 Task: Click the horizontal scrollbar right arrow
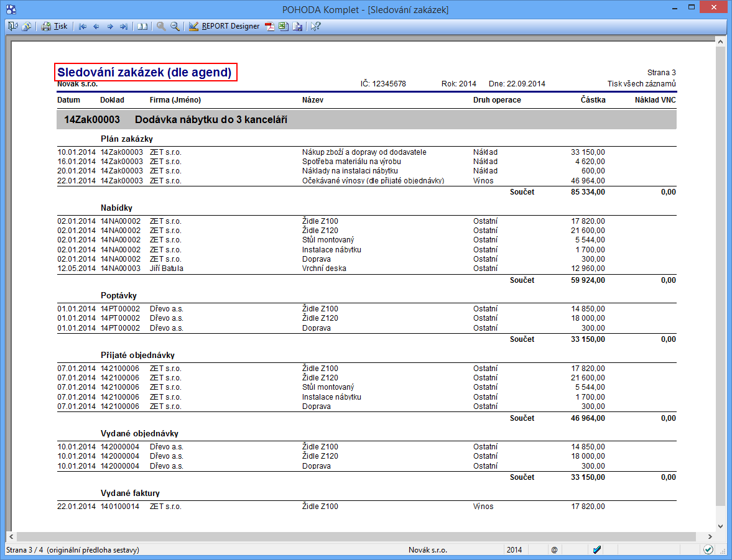710,536
